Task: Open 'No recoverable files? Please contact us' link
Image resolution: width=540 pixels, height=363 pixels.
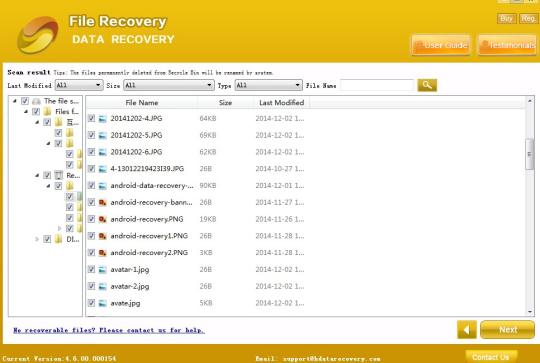Action: [109, 330]
